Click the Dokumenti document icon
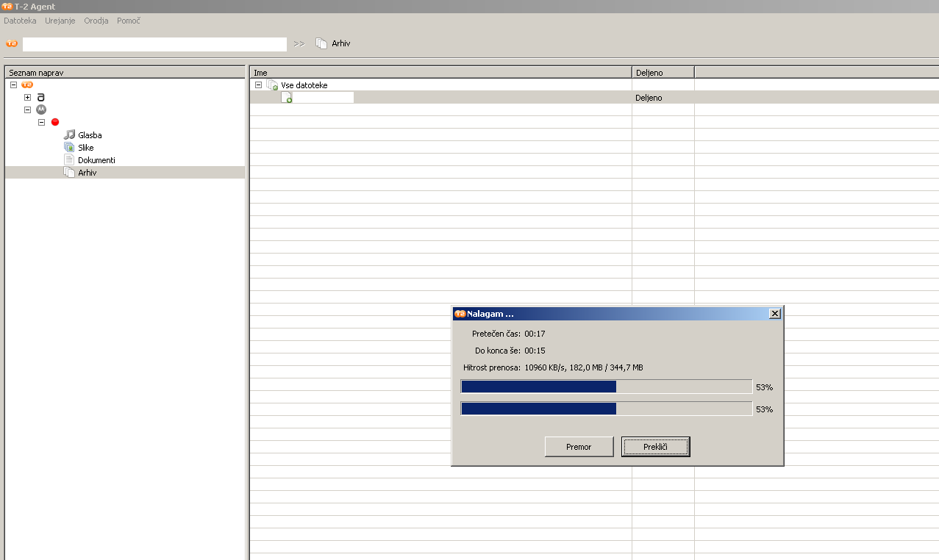Viewport: 939px width, 560px height. [70, 160]
